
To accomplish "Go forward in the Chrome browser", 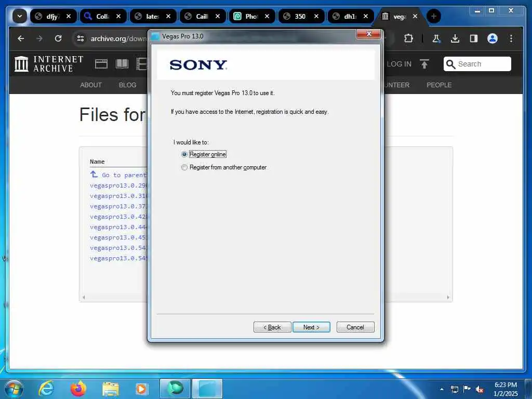I will pos(39,38).
